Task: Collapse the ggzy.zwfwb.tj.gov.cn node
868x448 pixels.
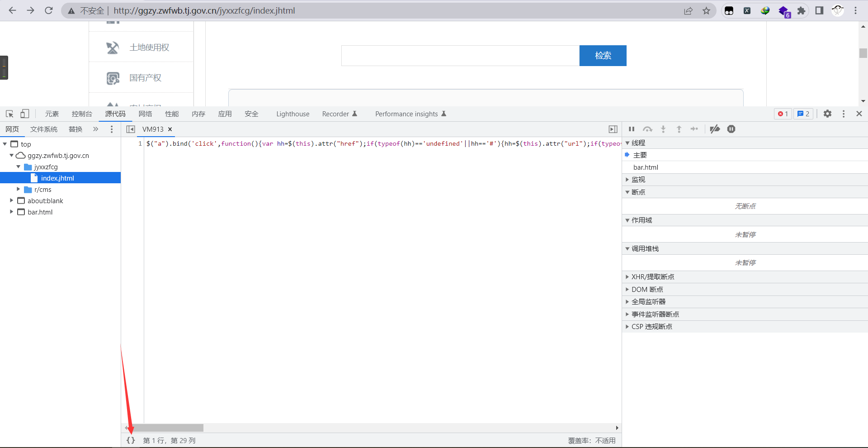Action: [x=12, y=155]
